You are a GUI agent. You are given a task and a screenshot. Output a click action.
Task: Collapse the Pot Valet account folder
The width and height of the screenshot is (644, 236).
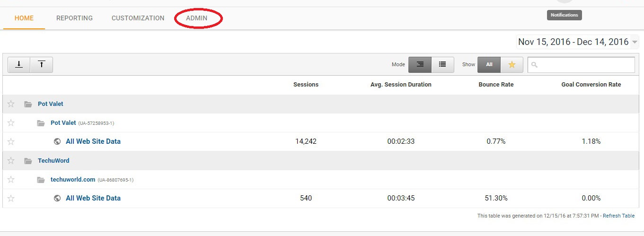[28, 104]
